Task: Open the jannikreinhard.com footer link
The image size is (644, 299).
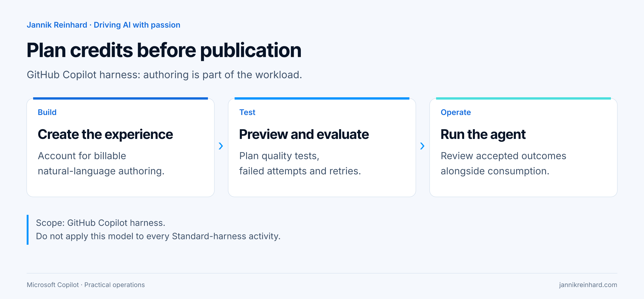Action: 588,285
